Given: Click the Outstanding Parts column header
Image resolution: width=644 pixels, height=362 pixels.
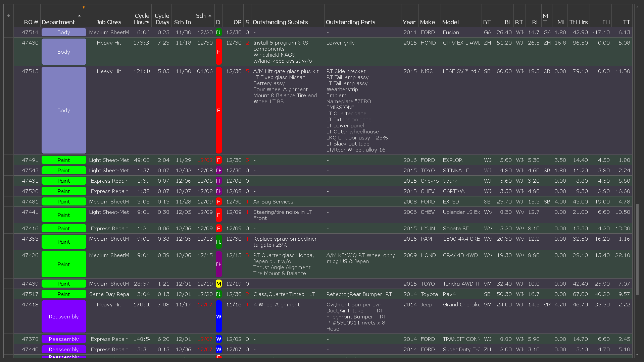Looking at the screenshot, I should [x=363, y=16].
